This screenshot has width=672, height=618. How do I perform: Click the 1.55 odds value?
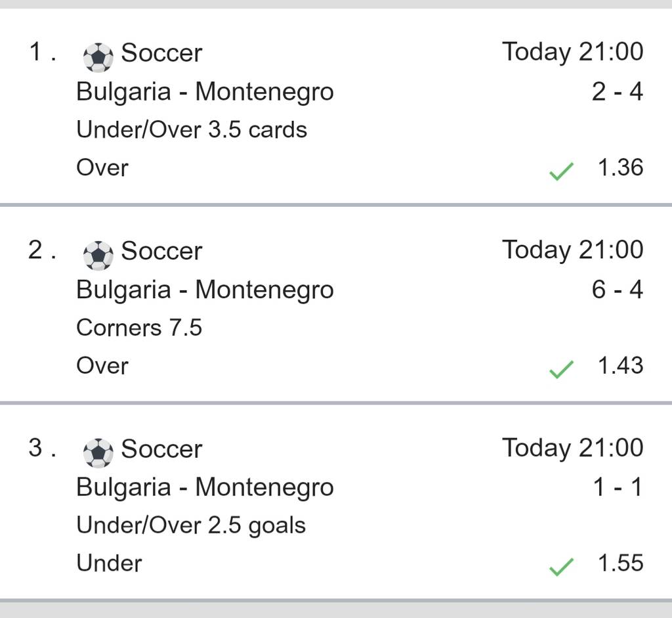point(620,563)
